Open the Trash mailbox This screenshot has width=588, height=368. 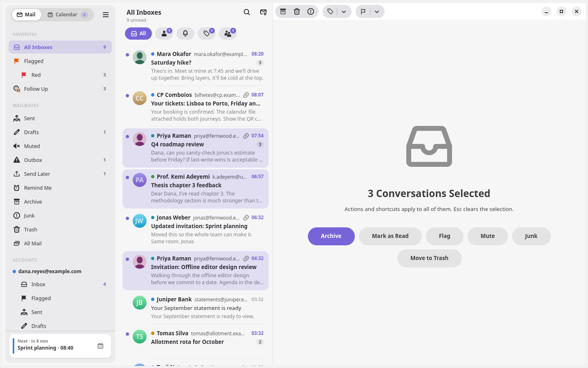[x=60, y=229]
